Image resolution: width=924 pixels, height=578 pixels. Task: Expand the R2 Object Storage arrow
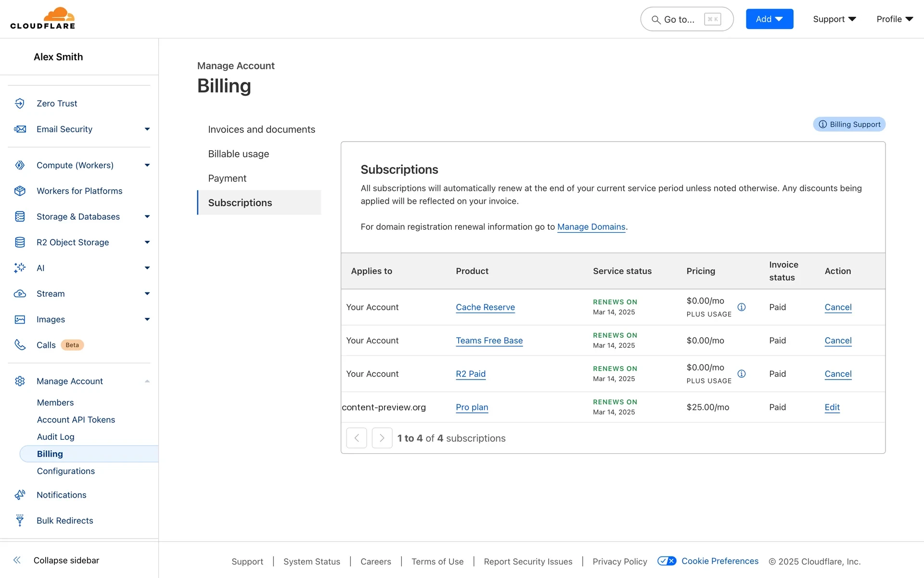coord(147,242)
